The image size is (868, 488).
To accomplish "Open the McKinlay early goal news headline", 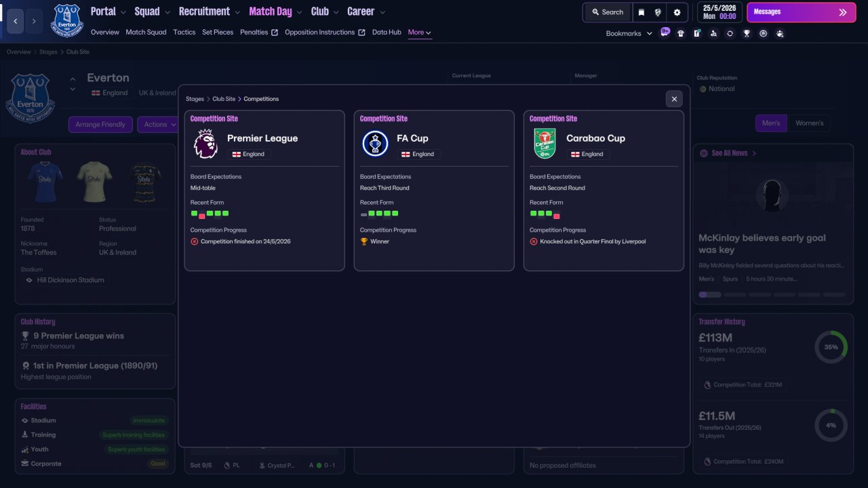I will [x=762, y=244].
